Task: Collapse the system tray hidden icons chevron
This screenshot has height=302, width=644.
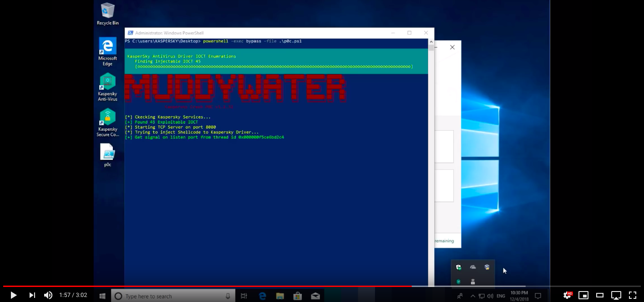Action: (x=473, y=296)
